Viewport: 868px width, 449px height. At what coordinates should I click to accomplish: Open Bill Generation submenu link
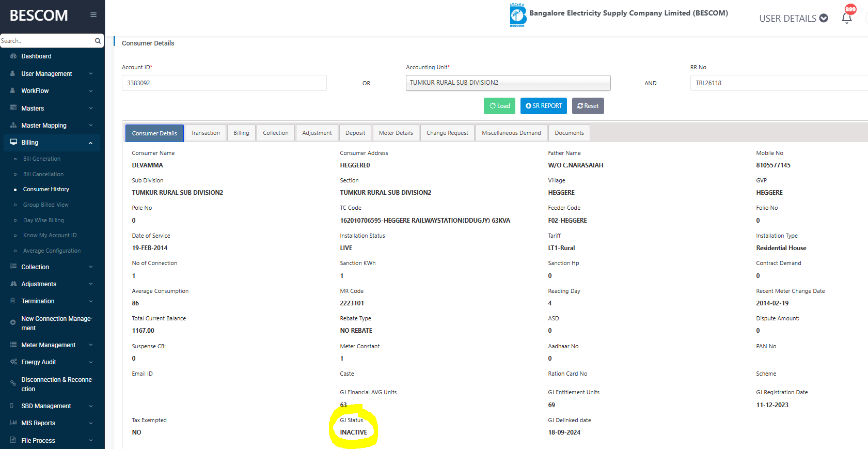point(42,159)
